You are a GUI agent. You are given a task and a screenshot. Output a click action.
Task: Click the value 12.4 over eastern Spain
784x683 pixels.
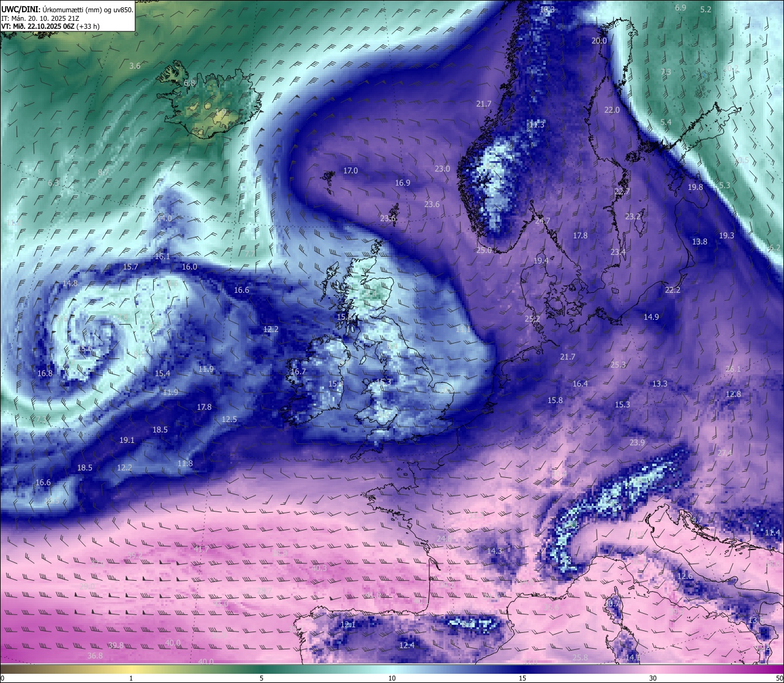407,645
